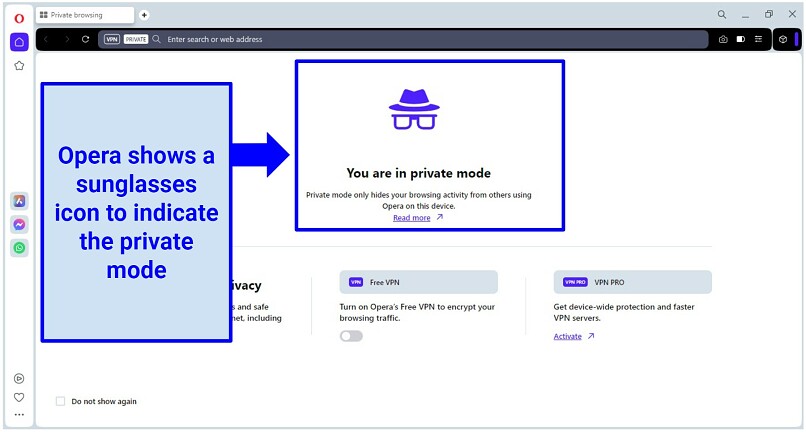
Task: Click the back navigation arrow
Action: [x=46, y=39]
